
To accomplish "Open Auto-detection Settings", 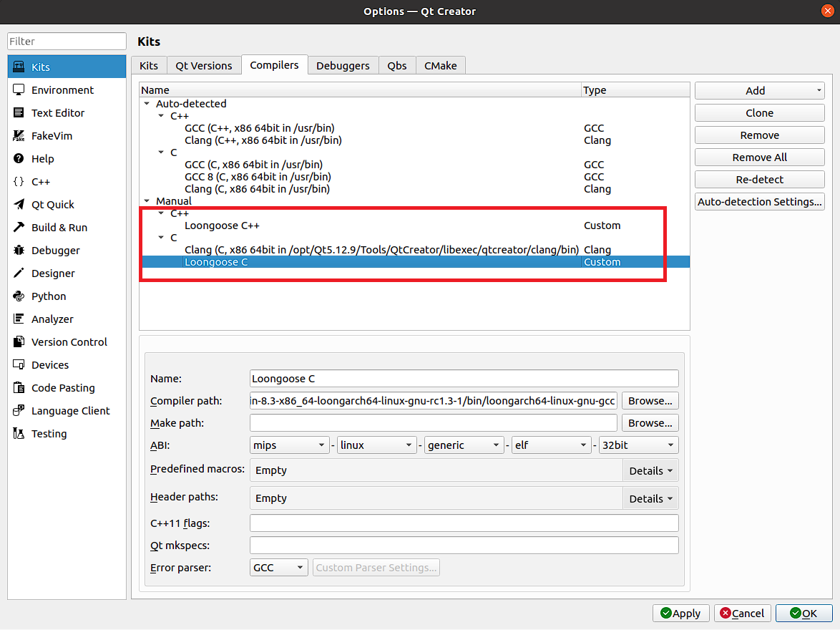I will click(x=759, y=202).
